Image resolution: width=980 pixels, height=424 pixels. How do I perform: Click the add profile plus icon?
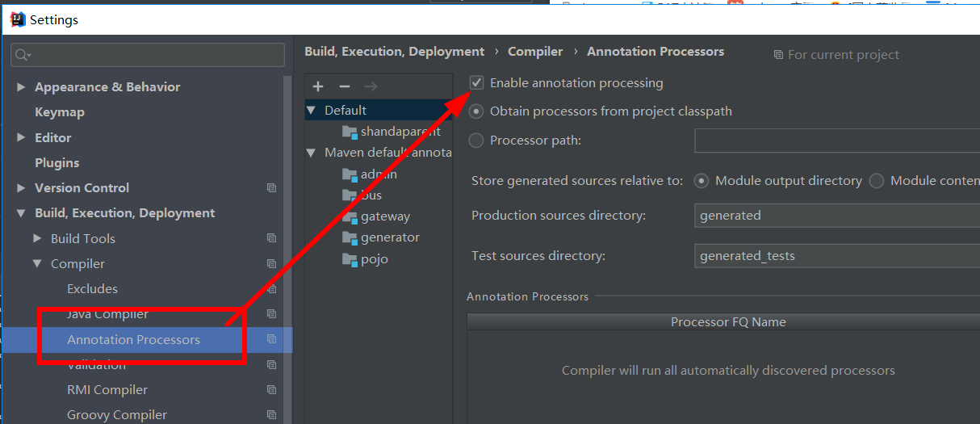pyautogui.click(x=318, y=86)
